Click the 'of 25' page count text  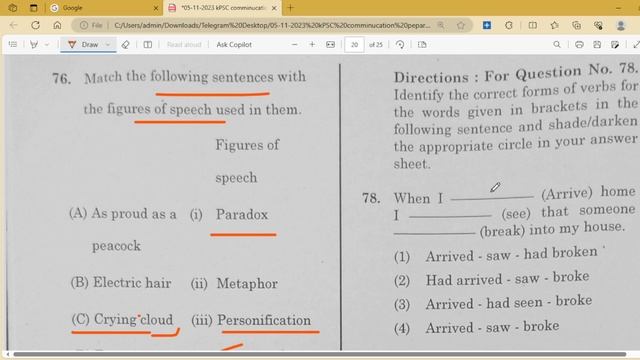click(376, 44)
